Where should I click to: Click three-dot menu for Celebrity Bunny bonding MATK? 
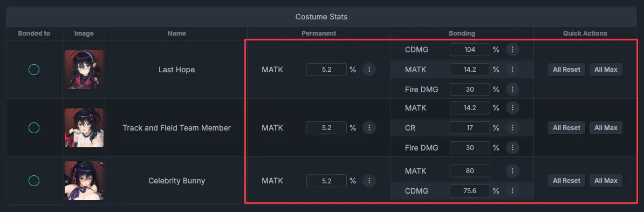pos(512,170)
